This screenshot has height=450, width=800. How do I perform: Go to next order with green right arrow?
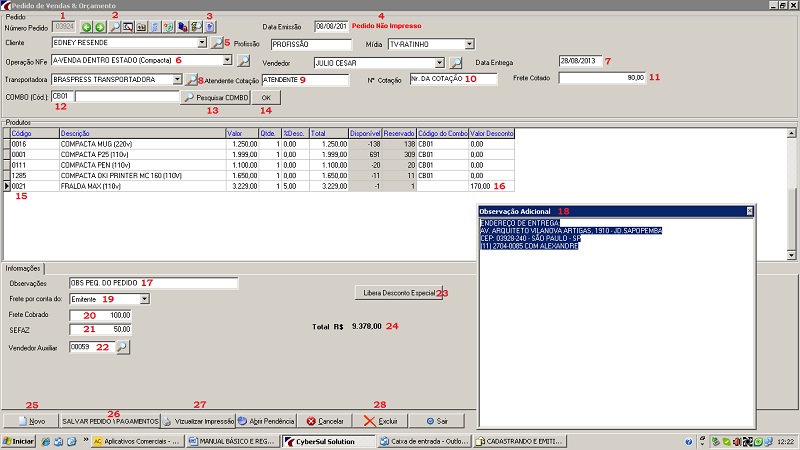pos(99,27)
